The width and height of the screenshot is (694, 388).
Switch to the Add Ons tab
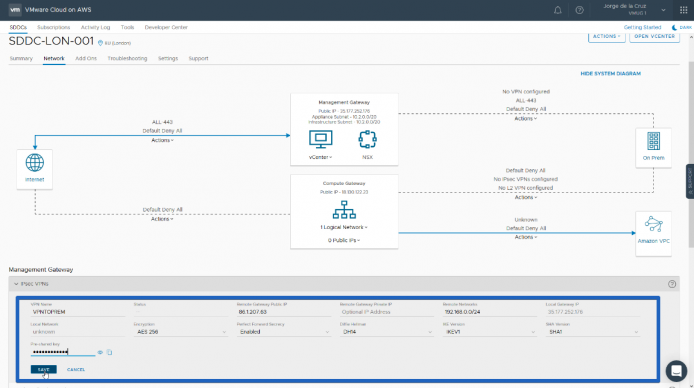86,58
